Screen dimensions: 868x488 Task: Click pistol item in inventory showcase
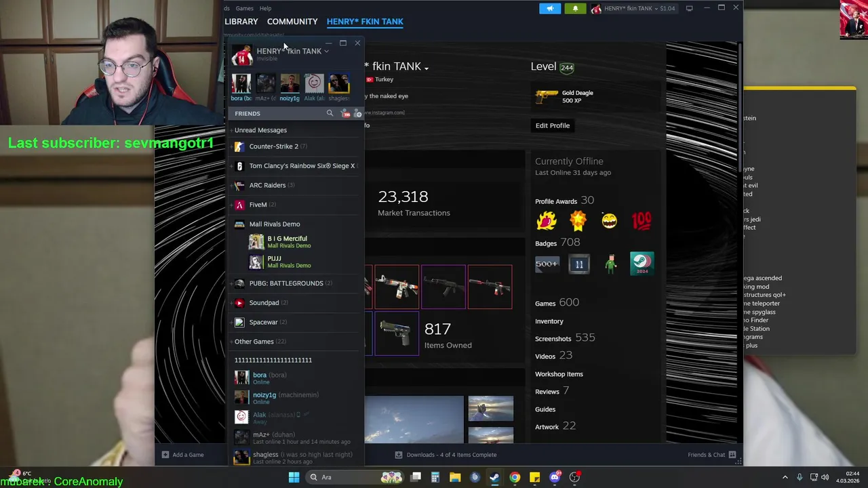pos(396,333)
